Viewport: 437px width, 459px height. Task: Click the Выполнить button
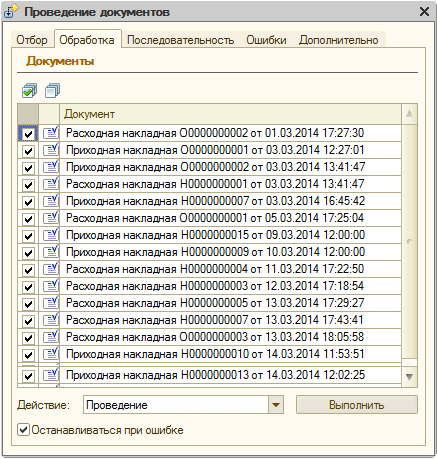357,405
